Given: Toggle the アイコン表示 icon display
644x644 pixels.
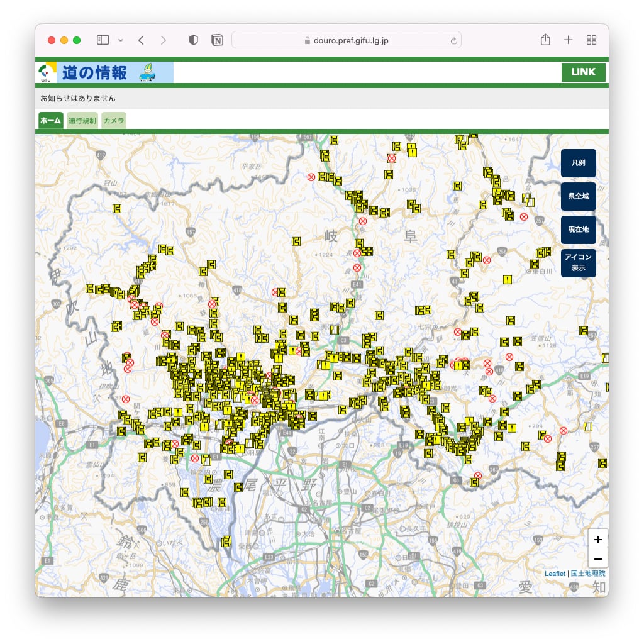Looking at the screenshot, I should [578, 263].
